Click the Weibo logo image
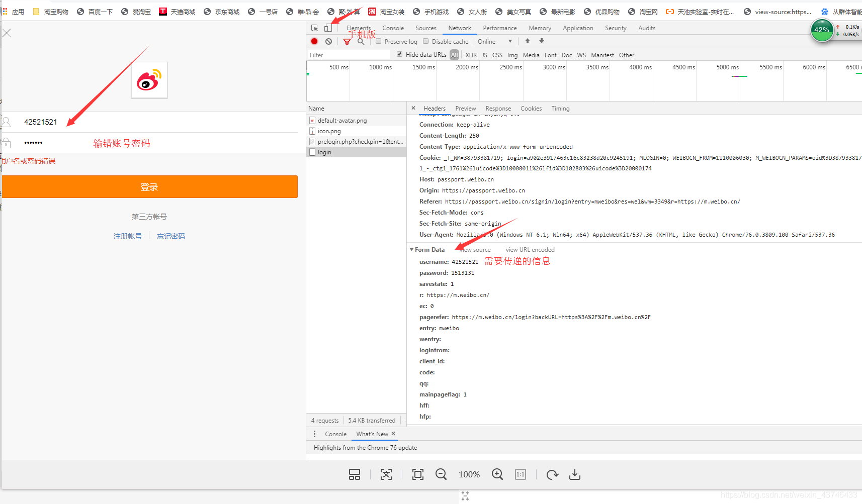 [149, 80]
